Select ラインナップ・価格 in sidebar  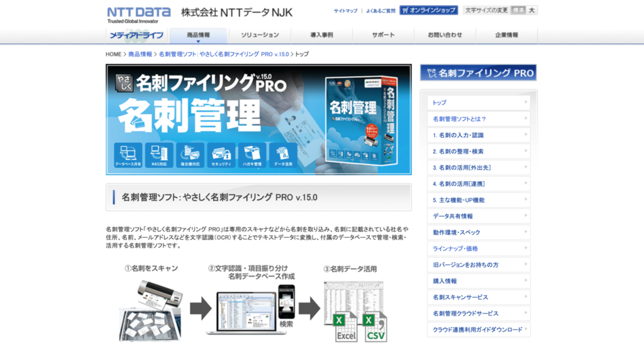tap(479, 248)
